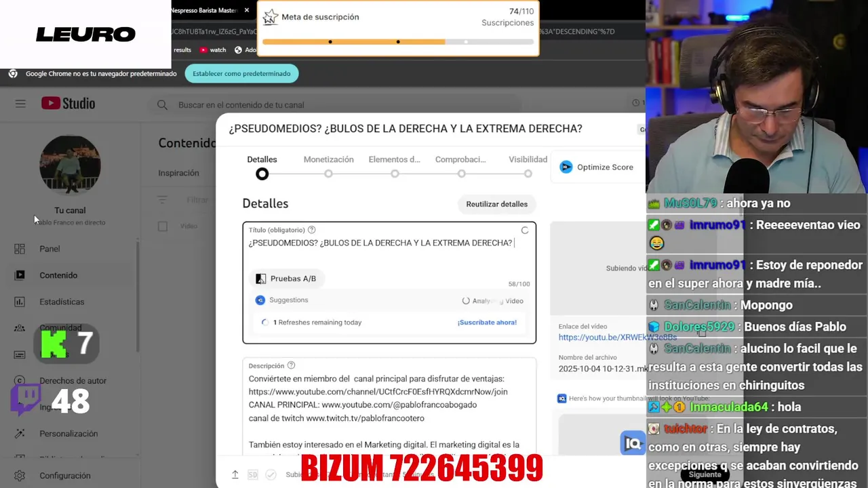The height and width of the screenshot is (488, 868).
Task: Click the help icon beside Título (obligatorio)
Action: pyautogui.click(x=311, y=230)
